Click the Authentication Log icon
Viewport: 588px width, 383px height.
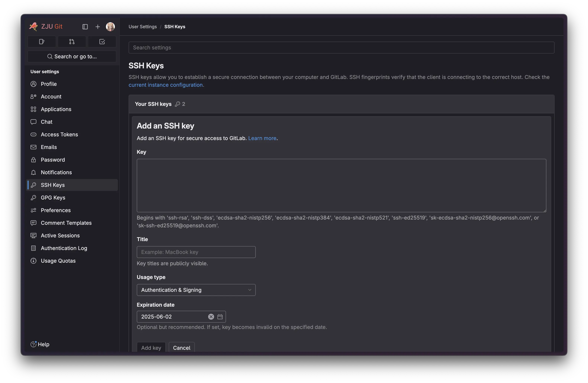coord(33,248)
